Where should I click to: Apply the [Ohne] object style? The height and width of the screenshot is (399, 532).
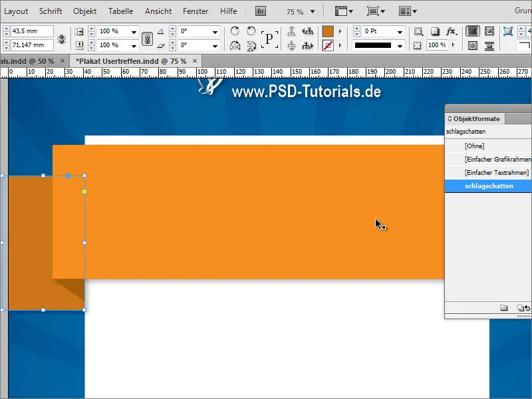click(488, 146)
